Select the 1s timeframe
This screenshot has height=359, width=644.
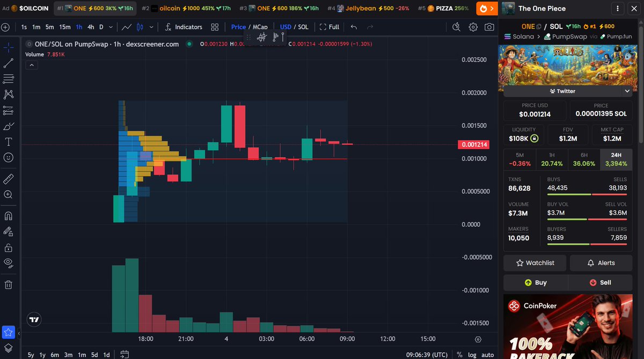[x=24, y=27]
